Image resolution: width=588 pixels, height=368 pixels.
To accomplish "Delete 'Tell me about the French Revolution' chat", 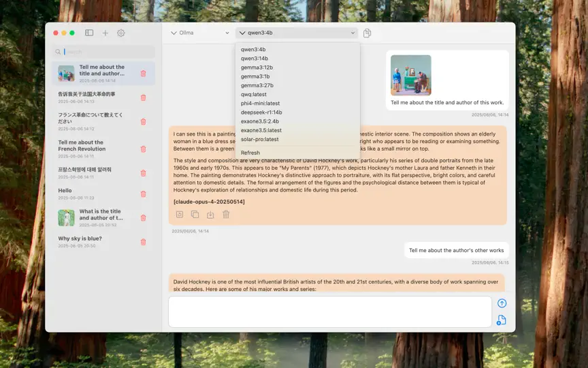I will [143, 149].
